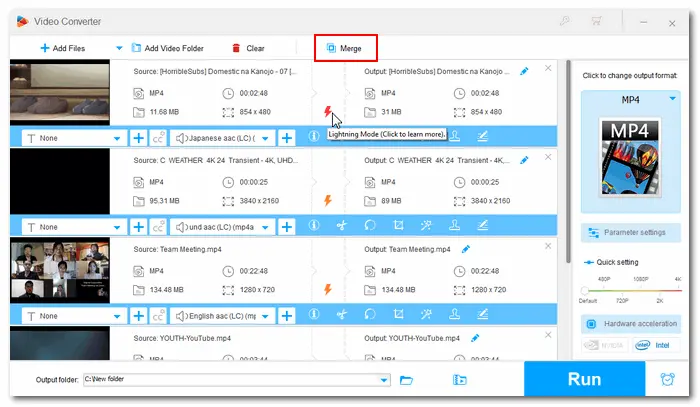Screen dimensions: 700x407
Task: Remove Team Meeting.mp4 from list
Action: coord(548,246)
